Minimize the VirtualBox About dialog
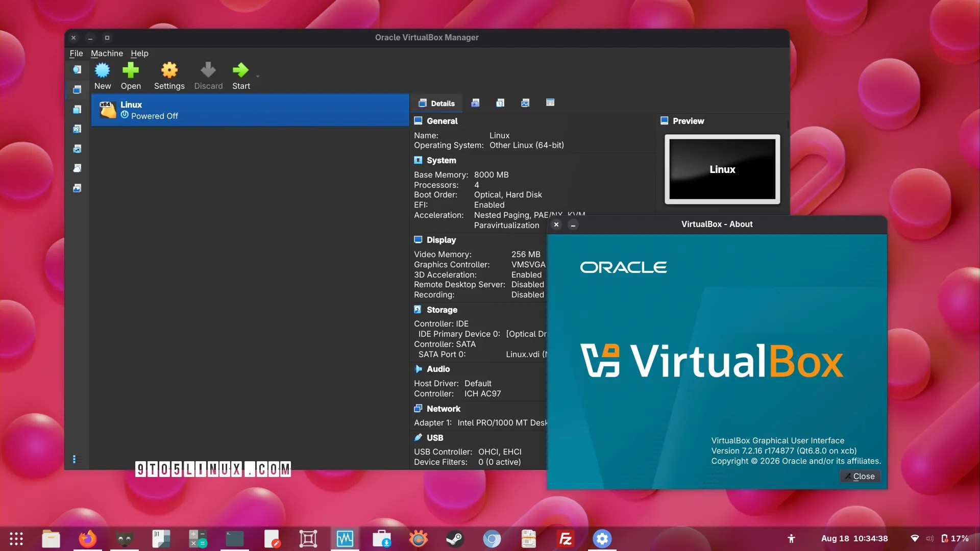The height and width of the screenshot is (551, 980). pyautogui.click(x=573, y=224)
